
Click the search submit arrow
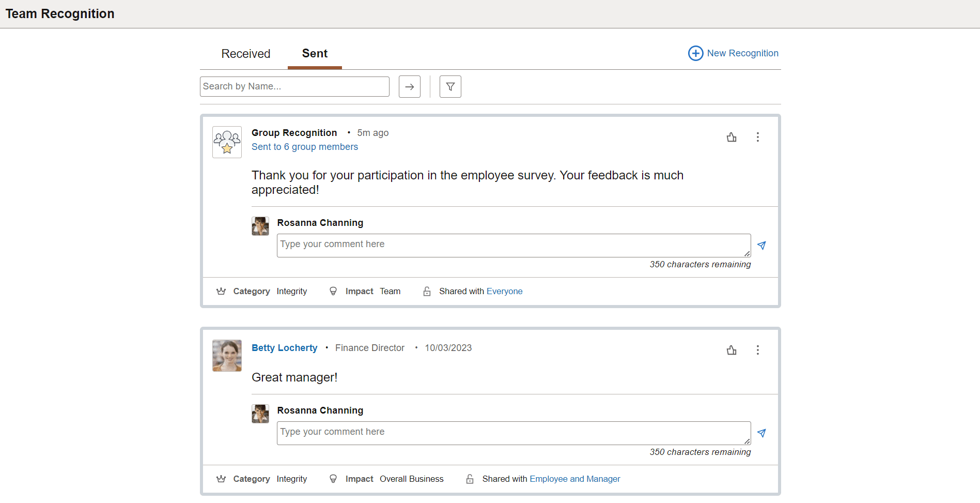pos(409,86)
